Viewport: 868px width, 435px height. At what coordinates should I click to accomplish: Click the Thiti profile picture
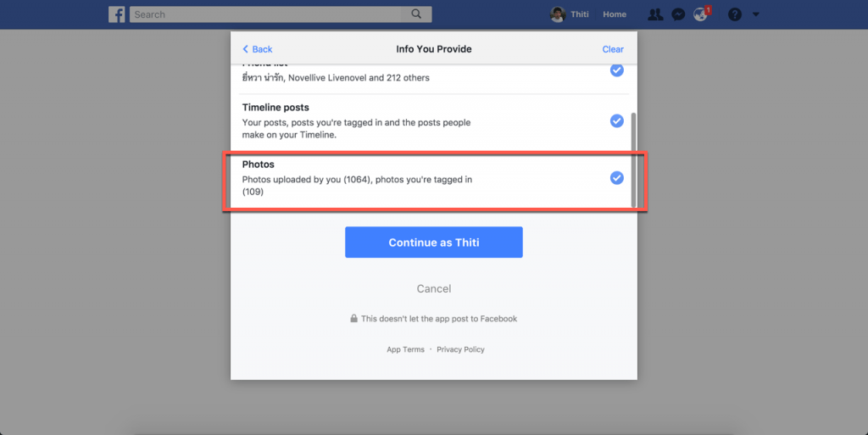558,14
